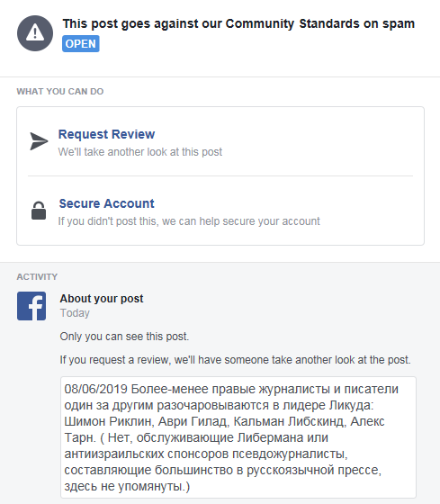Screen dimensions: 440x504
Task: Click 'Only you can see this post' text
Action: pyautogui.click(x=124, y=337)
